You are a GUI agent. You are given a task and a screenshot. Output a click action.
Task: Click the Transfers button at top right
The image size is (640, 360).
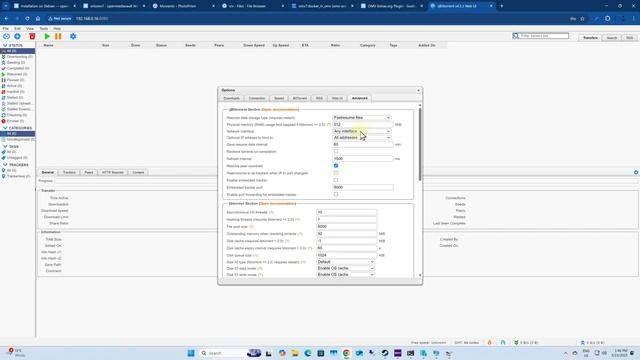[590, 38]
